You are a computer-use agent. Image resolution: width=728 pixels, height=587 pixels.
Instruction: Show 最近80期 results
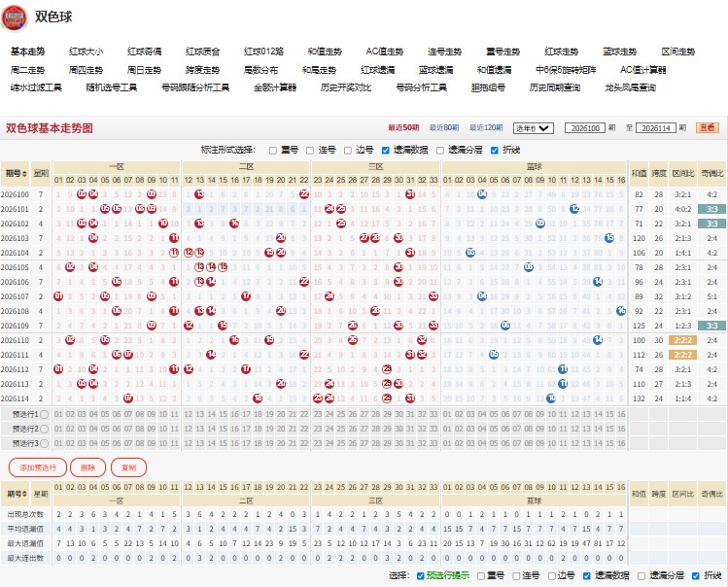[x=444, y=127]
